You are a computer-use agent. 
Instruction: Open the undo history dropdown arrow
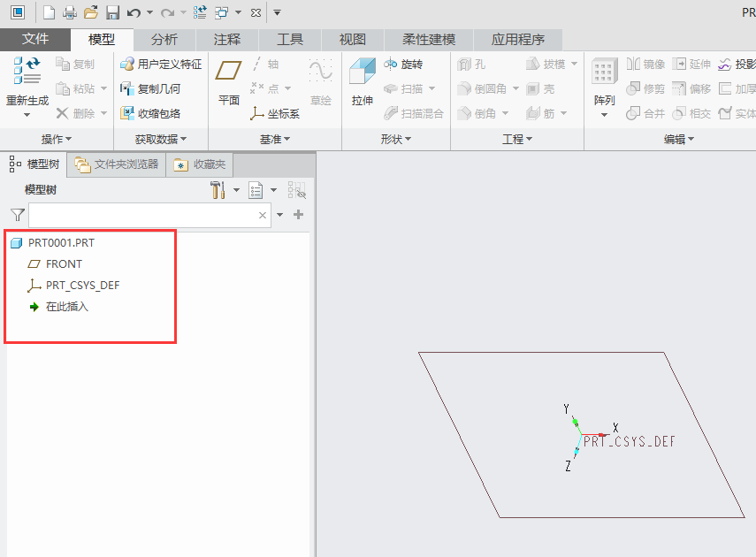[150, 12]
